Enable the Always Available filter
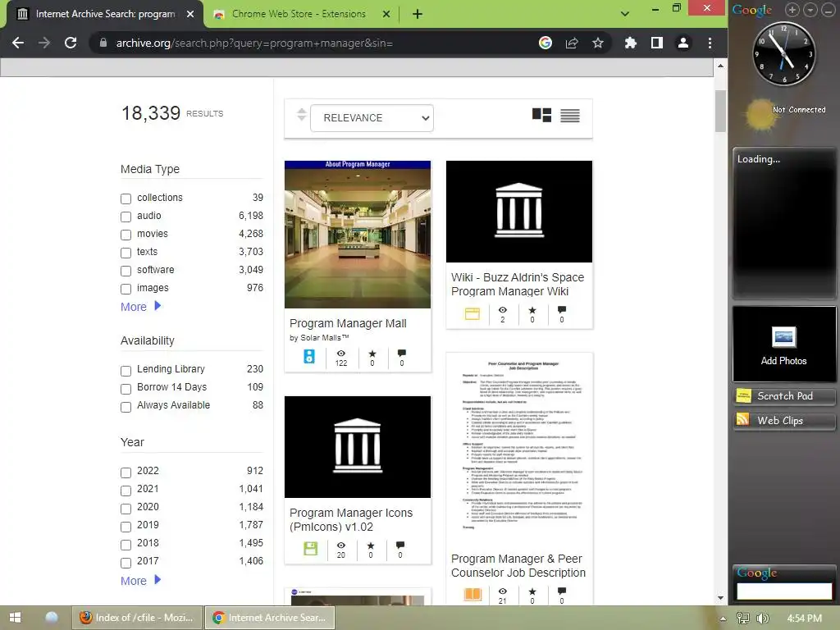 point(126,407)
